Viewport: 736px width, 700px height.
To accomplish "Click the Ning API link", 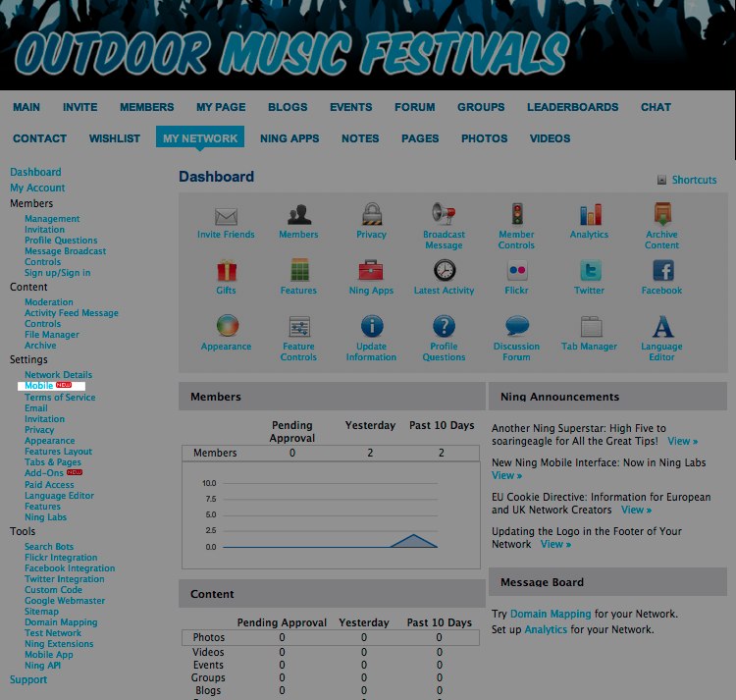I will 43,666.
